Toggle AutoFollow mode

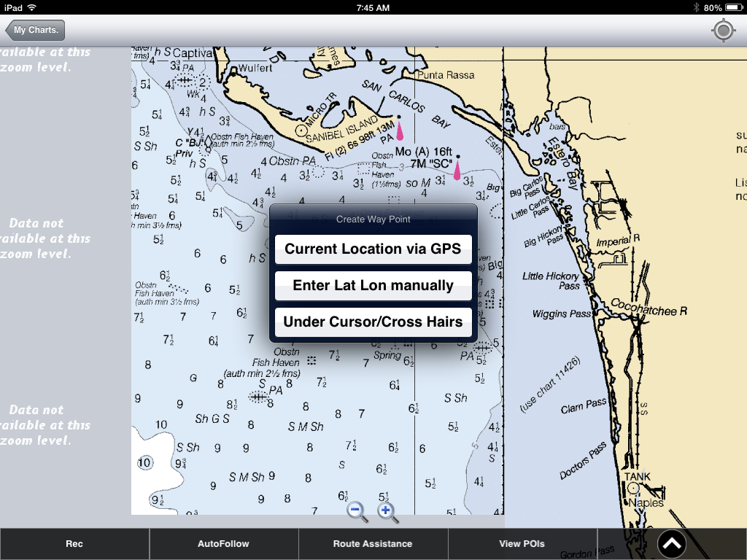223,543
